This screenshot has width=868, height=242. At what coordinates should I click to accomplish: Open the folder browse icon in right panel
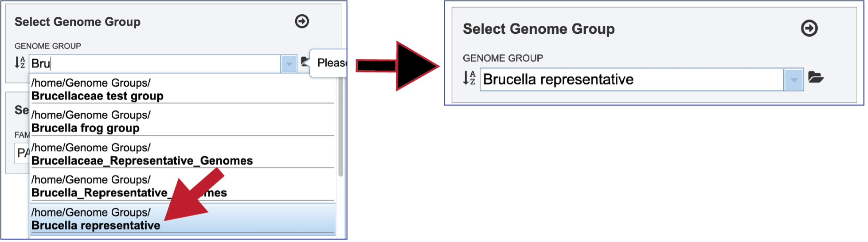click(816, 78)
